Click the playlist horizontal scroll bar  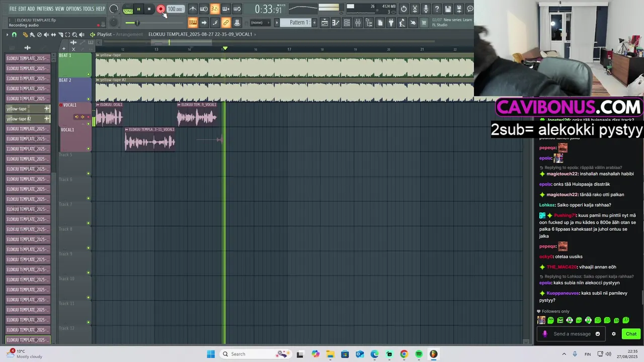point(182,42)
